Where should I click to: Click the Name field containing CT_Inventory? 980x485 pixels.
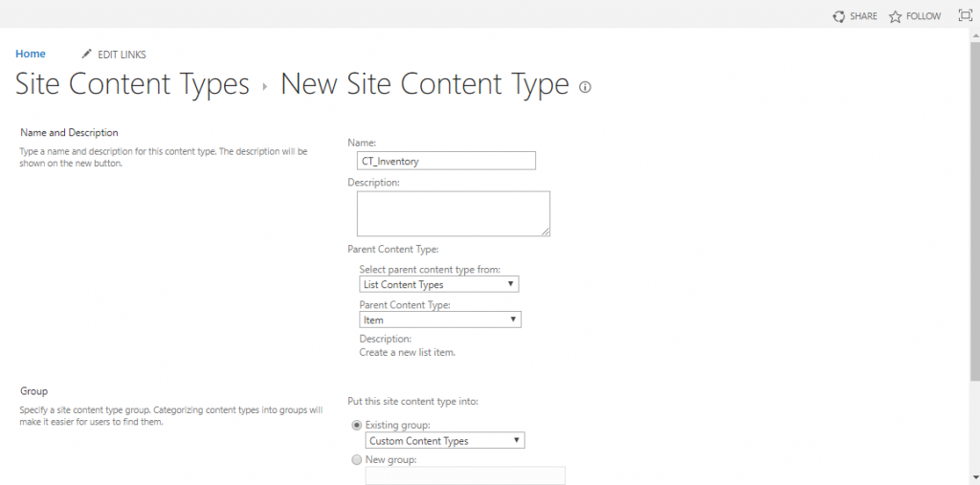[x=446, y=161]
